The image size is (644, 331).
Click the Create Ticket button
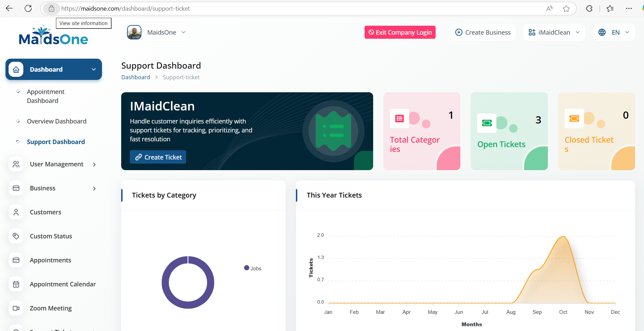[x=158, y=157]
